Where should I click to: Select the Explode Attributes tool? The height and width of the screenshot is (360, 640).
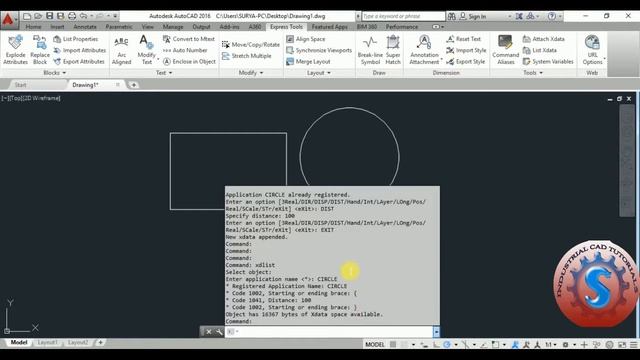click(16, 50)
